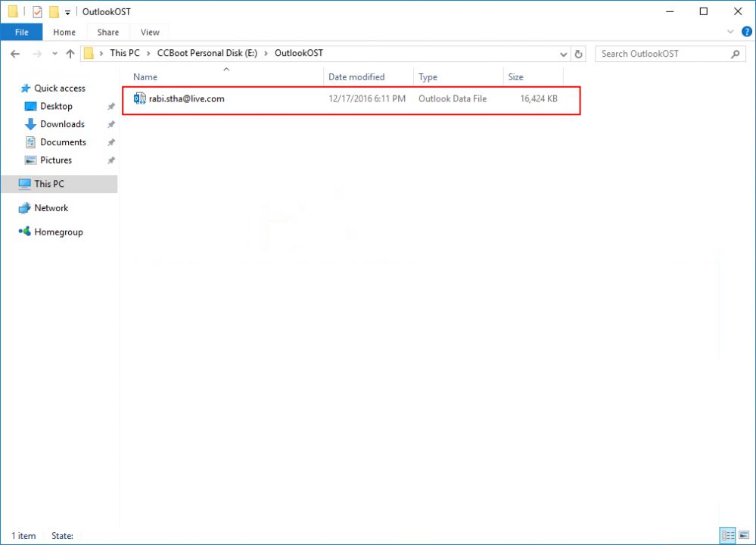Screen dimensions: 756x545
Task: Click the search magnifier icon
Action: pos(736,54)
